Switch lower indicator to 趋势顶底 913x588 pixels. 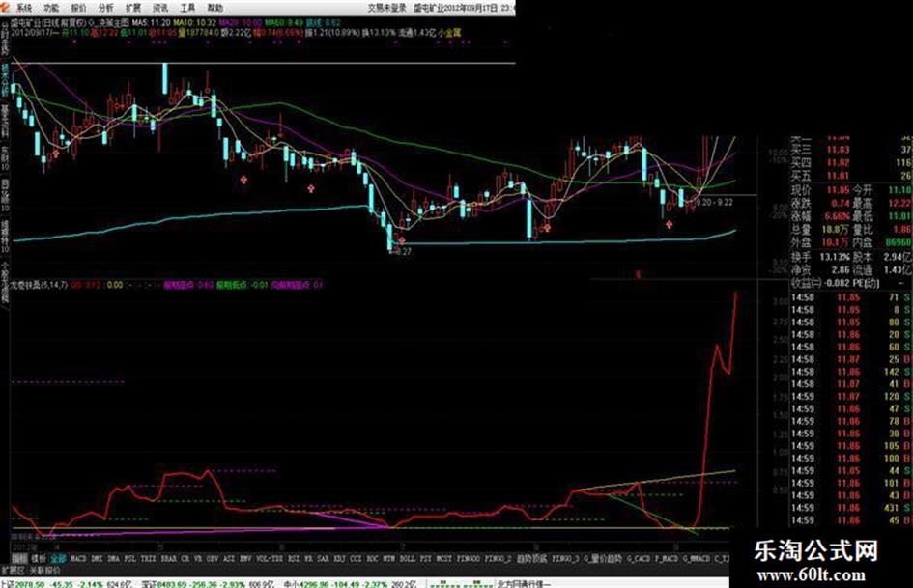click(x=531, y=558)
